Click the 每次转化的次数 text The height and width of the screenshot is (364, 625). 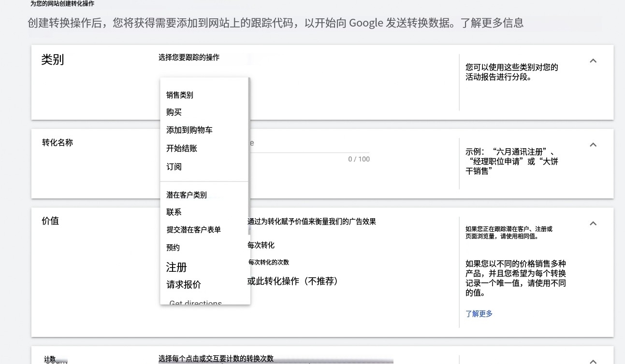269,262
